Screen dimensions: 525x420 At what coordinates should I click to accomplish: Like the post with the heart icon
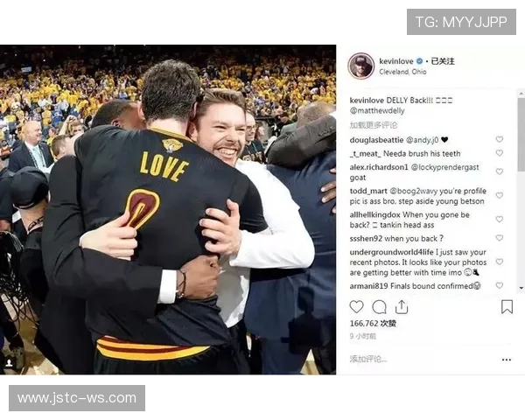tap(356, 307)
